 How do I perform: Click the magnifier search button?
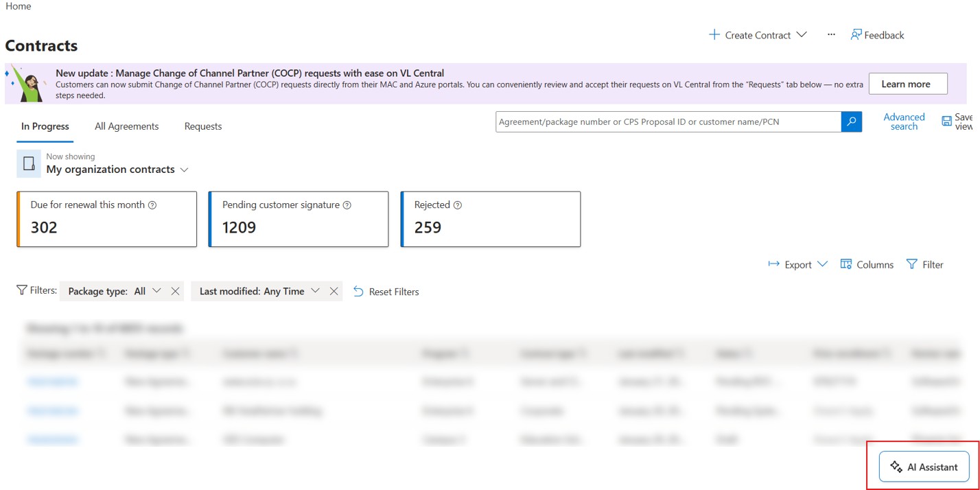tap(852, 121)
